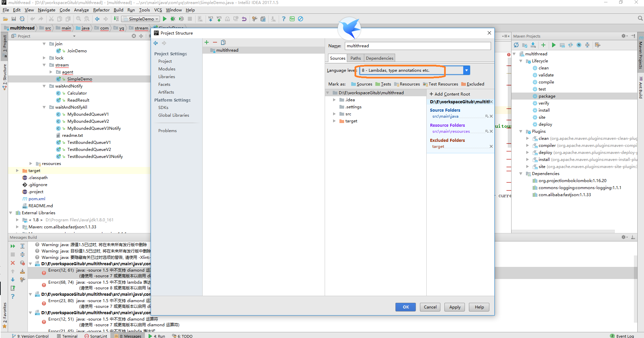Click the search magnifier at top right
This screenshot has height=338, width=644.
coord(640,19)
